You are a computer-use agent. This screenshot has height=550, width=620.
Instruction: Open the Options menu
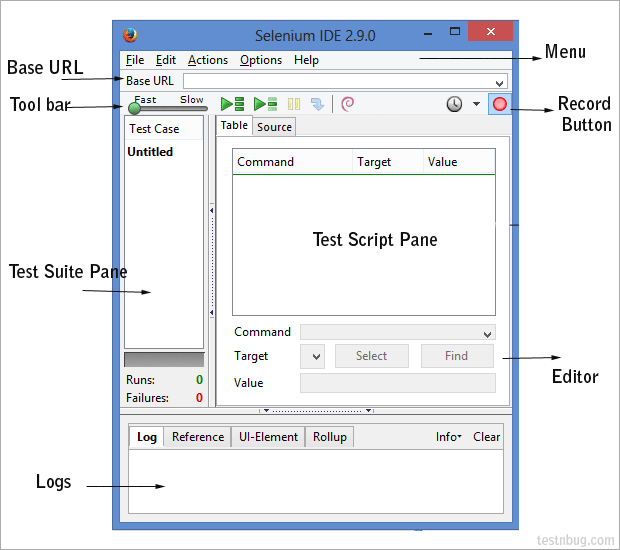point(261,60)
